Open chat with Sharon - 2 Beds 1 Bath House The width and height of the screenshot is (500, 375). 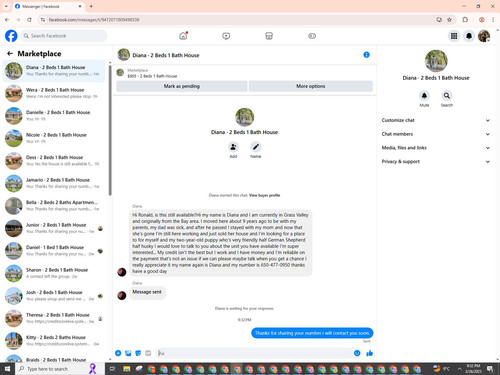click(54, 273)
